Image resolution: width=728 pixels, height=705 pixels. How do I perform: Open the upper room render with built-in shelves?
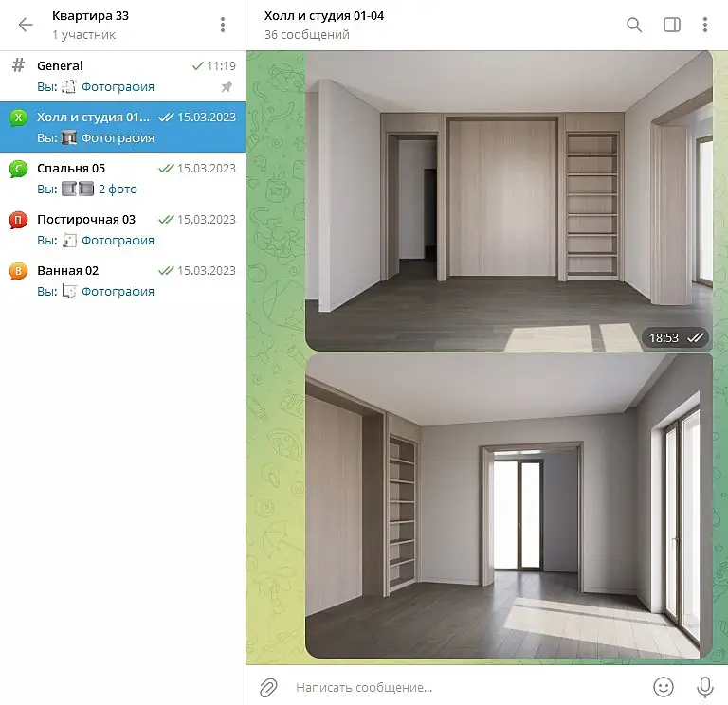click(x=509, y=201)
